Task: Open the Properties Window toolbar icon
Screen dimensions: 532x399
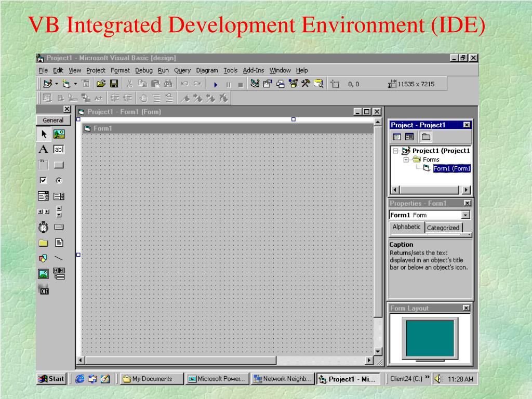Action: click(268, 84)
